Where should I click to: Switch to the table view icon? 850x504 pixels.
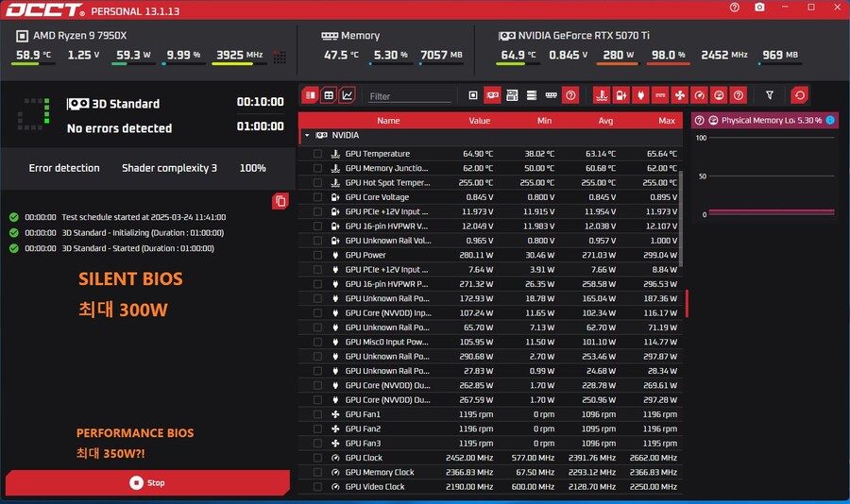click(x=329, y=95)
